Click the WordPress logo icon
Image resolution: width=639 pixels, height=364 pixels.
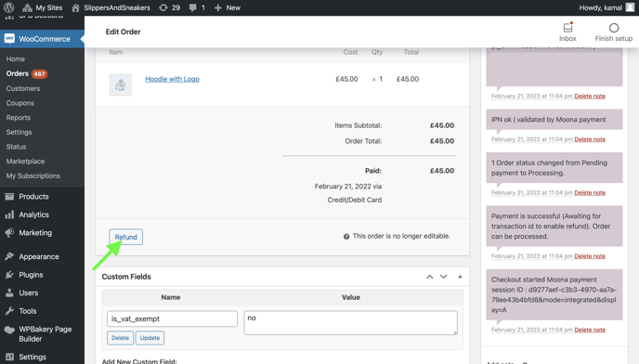coord(9,7)
